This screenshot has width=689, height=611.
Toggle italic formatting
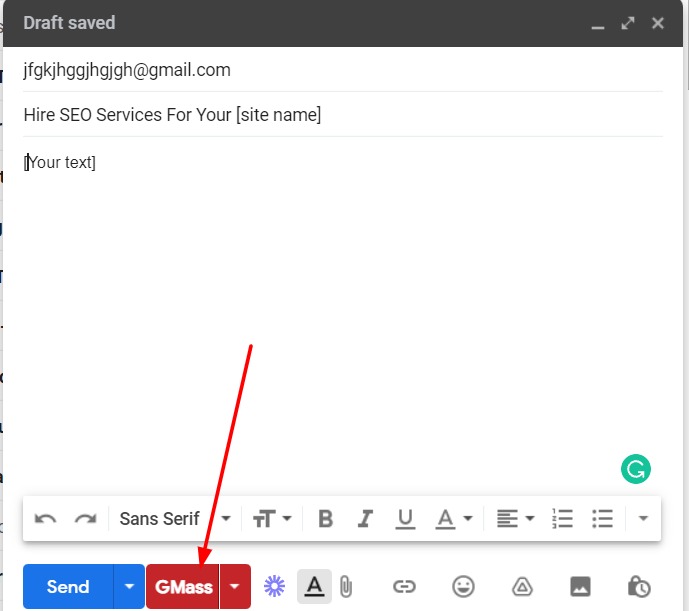(x=365, y=519)
